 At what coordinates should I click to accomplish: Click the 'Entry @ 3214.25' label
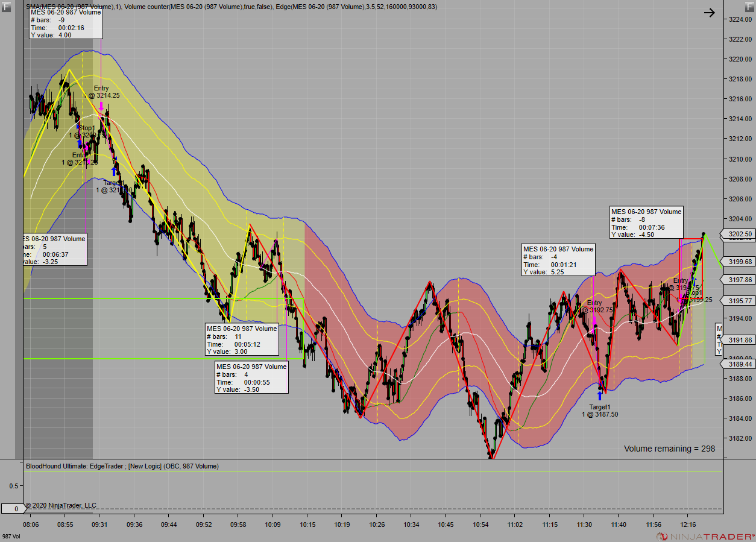(x=104, y=92)
